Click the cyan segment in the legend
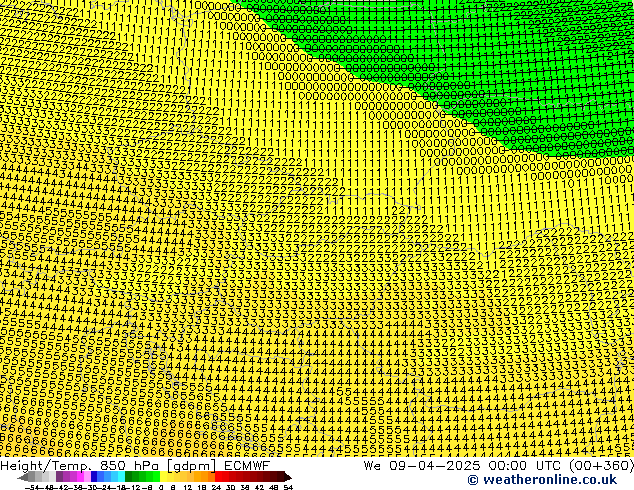 tap(121, 477)
